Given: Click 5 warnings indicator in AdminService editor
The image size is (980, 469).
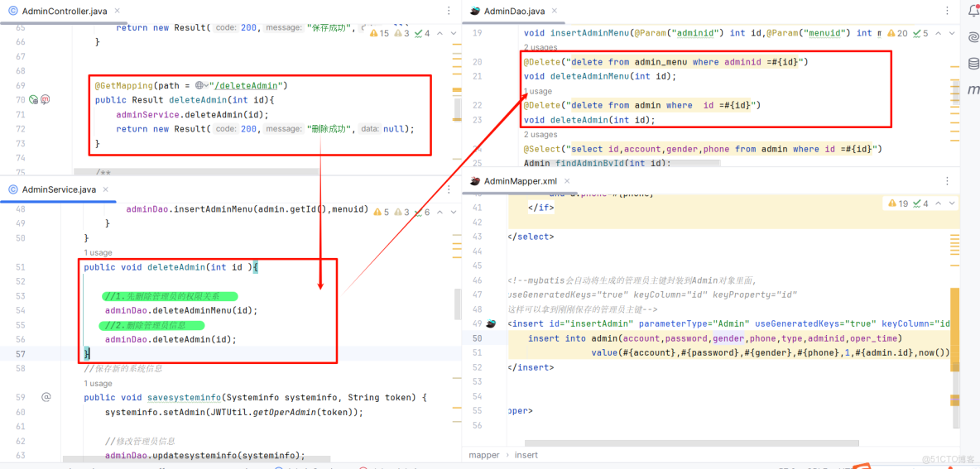Looking at the screenshot, I should [x=381, y=212].
